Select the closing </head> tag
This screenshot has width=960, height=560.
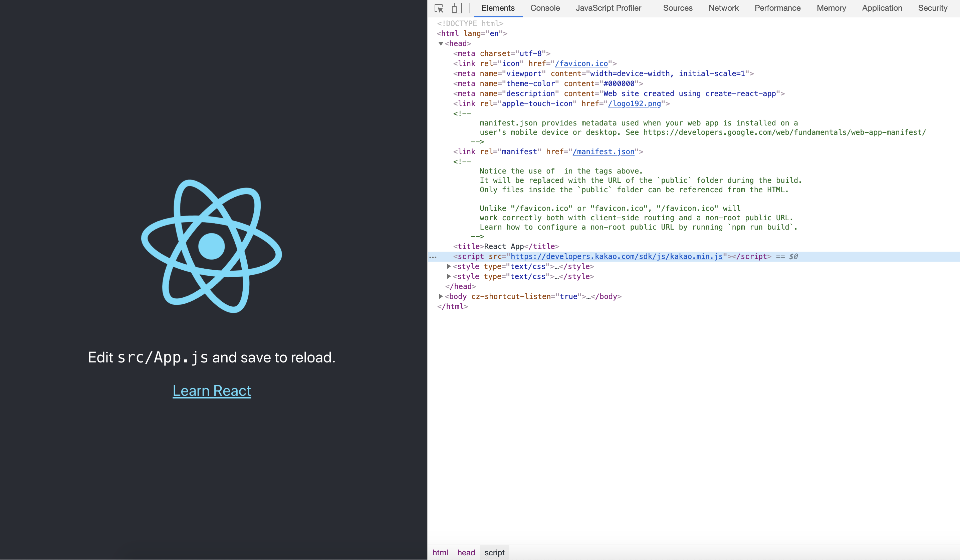[461, 286]
